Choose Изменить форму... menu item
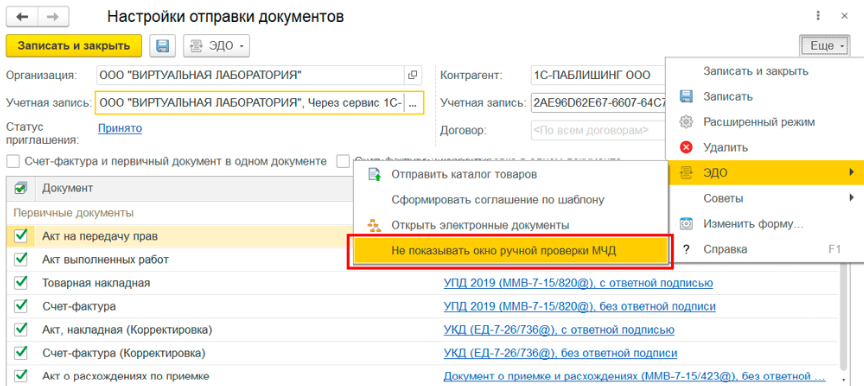Image resolution: width=864 pixels, height=386 pixels. click(753, 224)
